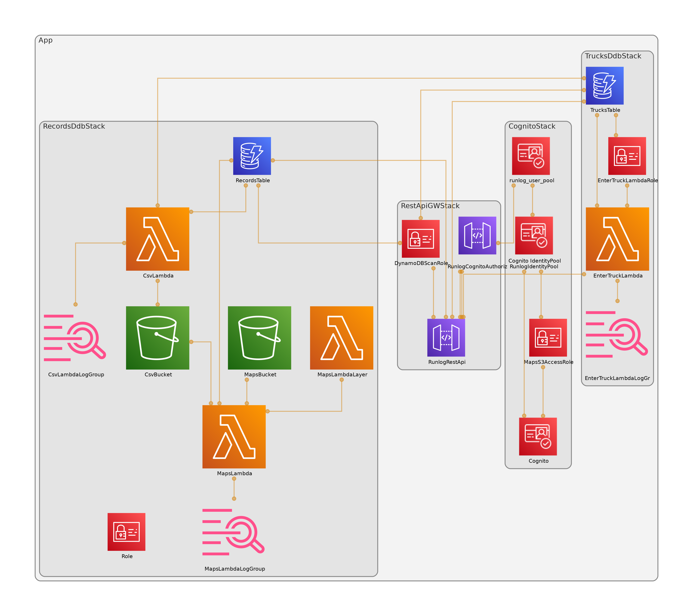Click the CsvLambdaLogGroup text label
Image resolution: width=693 pixels, height=616 pixels.
pyautogui.click(x=76, y=374)
